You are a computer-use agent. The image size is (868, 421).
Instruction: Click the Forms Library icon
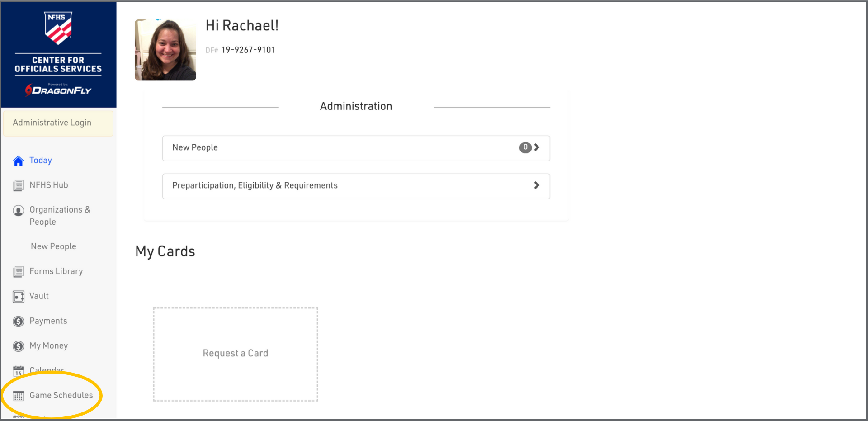(x=18, y=272)
